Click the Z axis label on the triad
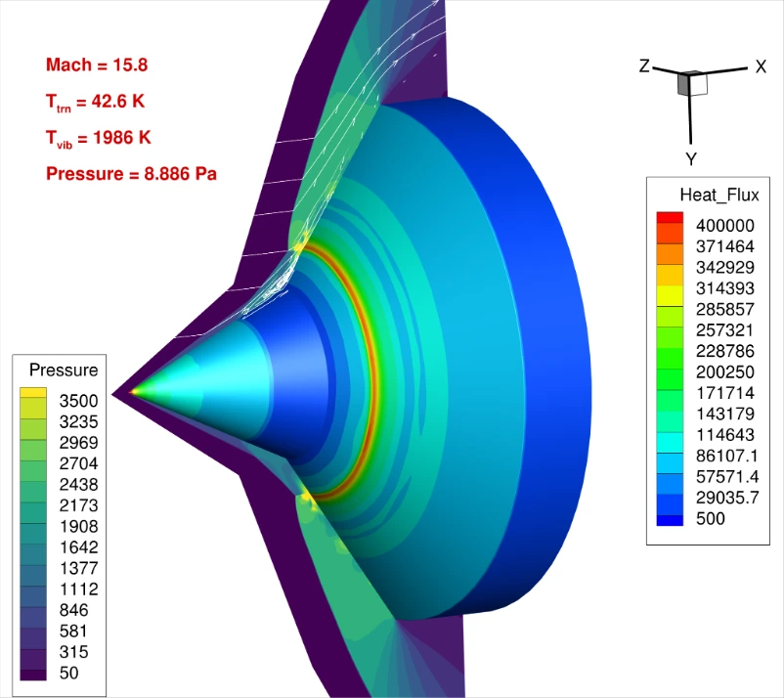Screen dimensions: 784x698 pos(644,65)
